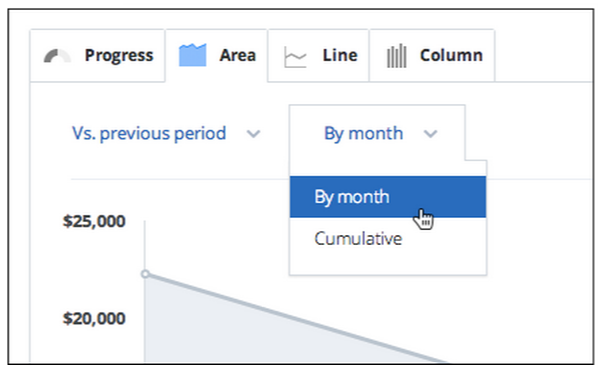Click the first data point marker
The image size is (600, 369).
[x=145, y=274]
